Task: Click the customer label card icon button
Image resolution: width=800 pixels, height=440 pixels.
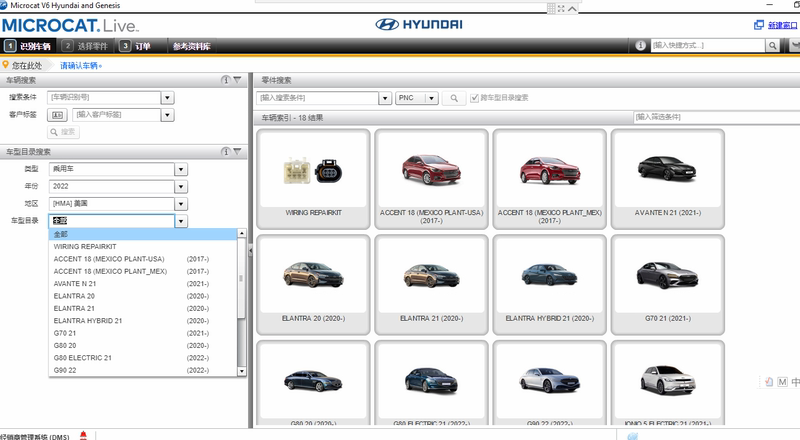Action: tap(57, 115)
